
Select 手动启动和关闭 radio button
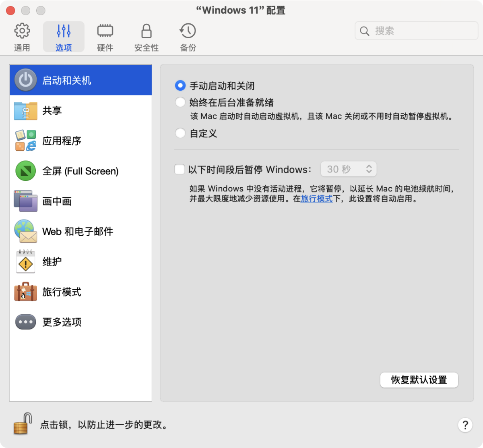pyautogui.click(x=180, y=86)
